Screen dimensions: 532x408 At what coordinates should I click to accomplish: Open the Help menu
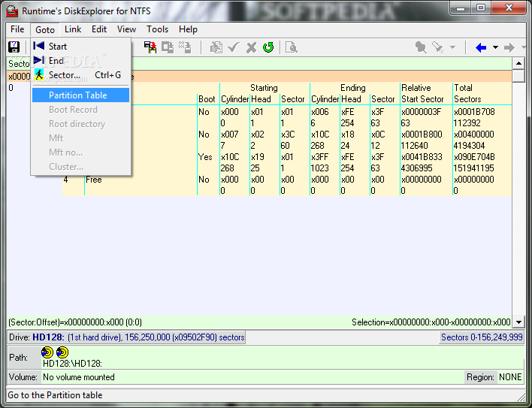[188, 29]
